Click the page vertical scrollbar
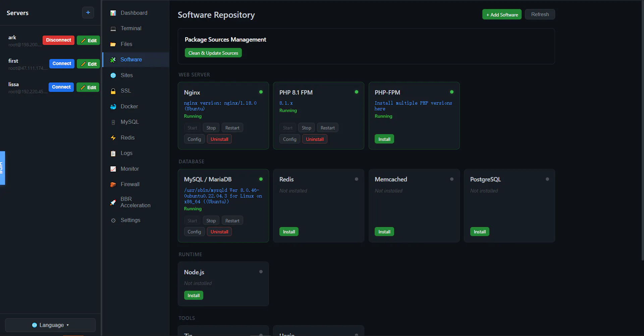 click(x=642, y=131)
